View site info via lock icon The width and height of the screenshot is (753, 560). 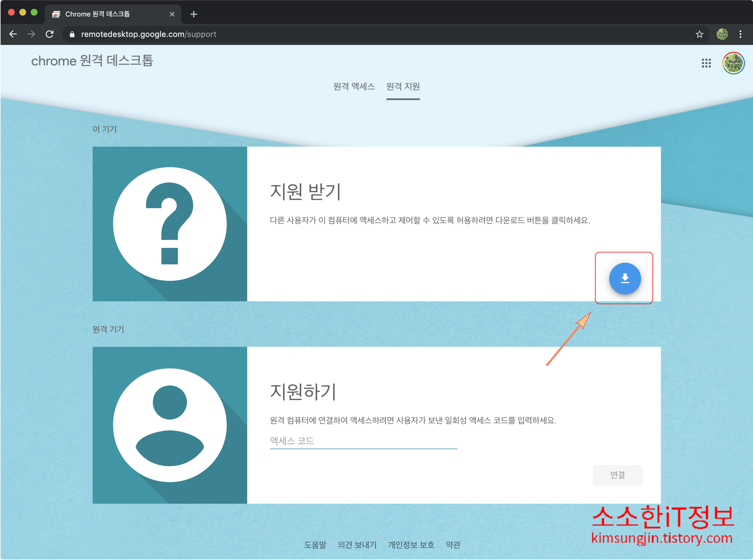pos(72,34)
